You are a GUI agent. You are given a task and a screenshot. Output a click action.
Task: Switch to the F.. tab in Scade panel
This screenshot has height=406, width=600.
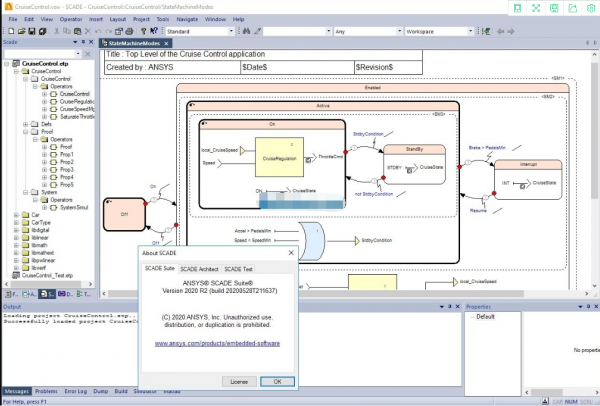tap(11, 294)
